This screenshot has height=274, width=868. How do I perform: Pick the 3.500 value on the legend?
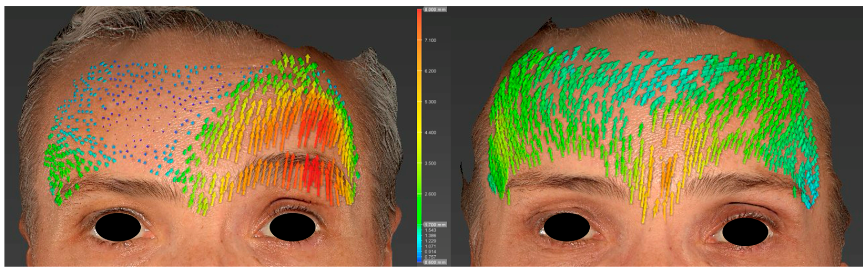[430, 163]
